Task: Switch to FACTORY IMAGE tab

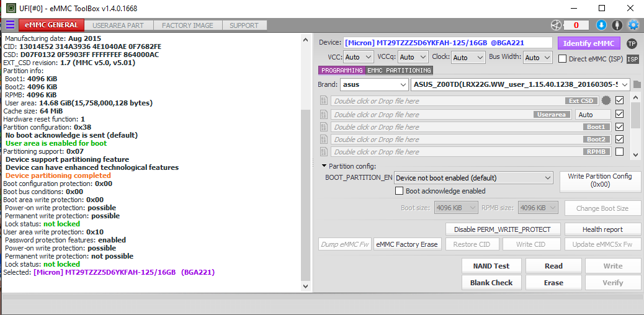Action: (188, 25)
